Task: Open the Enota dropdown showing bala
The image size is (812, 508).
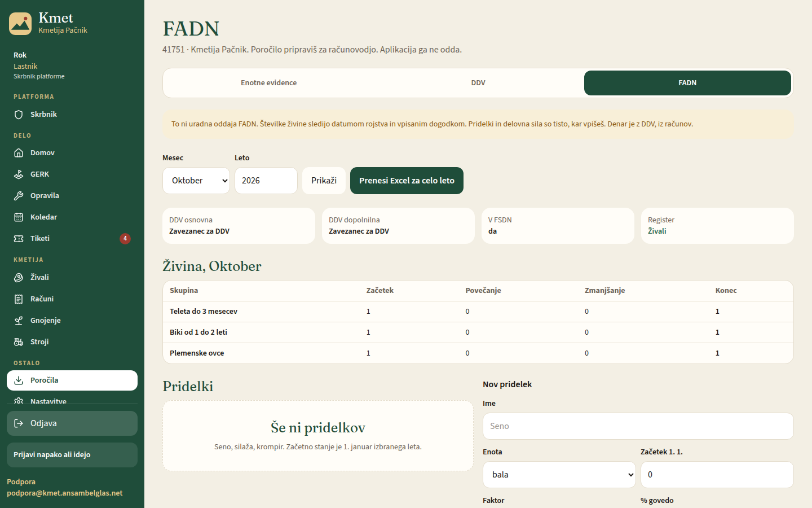Action: (x=559, y=475)
